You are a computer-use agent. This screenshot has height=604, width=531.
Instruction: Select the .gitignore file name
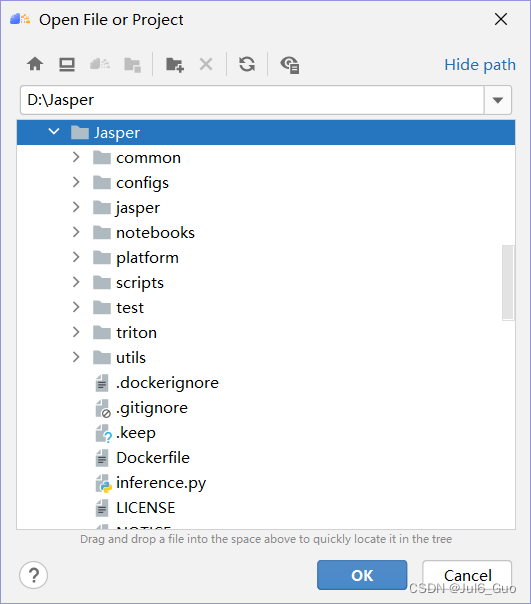[152, 409]
